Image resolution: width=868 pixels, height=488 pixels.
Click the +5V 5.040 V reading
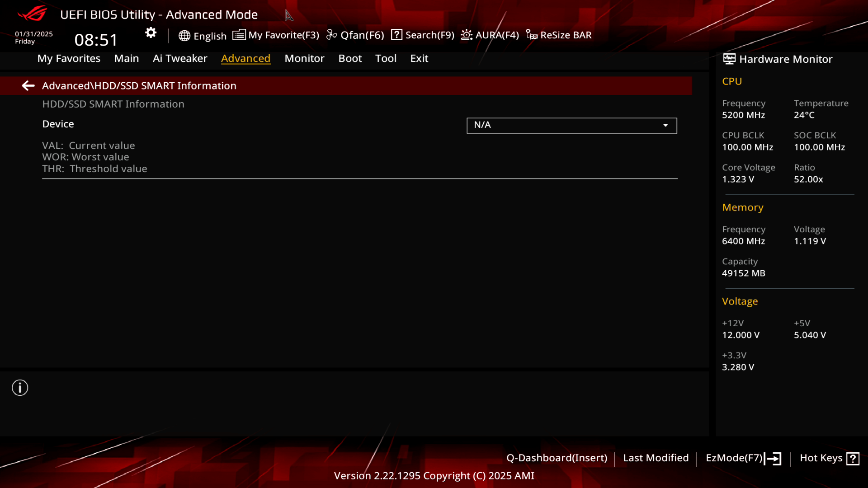(x=810, y=335)
